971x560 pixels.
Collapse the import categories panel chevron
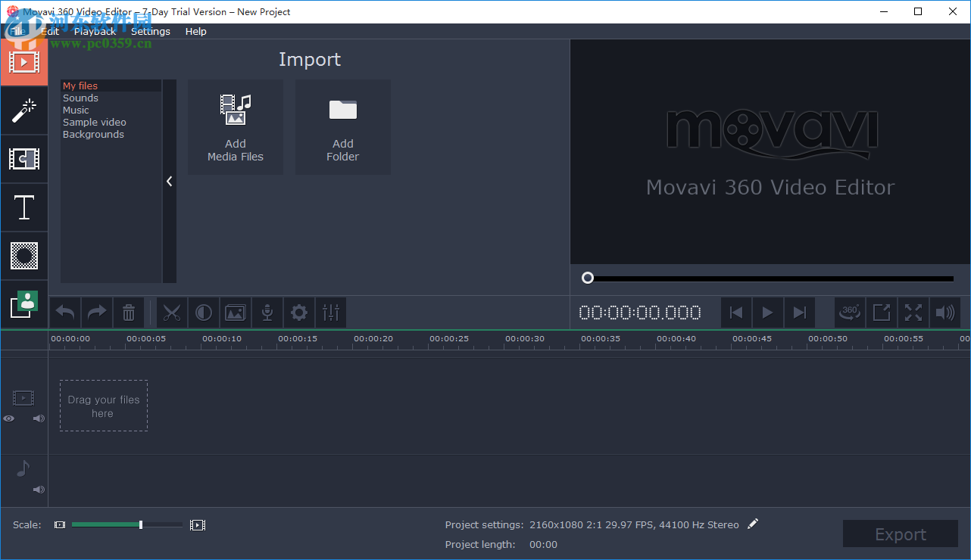pyautogui.click(x=170, y=181)
